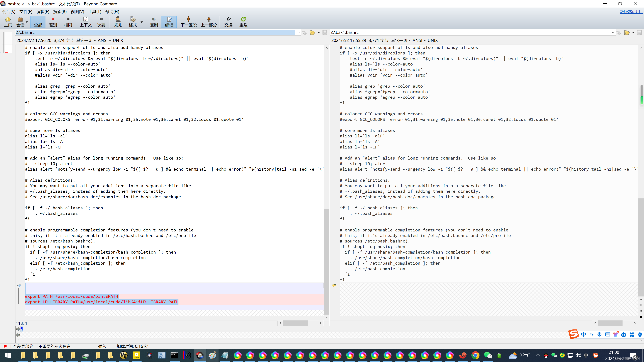Image resolution: width=644 pixels, height=362 pixels.
Task: Expand left pane open-file dropdown arrow
Action: click(319, 33)
